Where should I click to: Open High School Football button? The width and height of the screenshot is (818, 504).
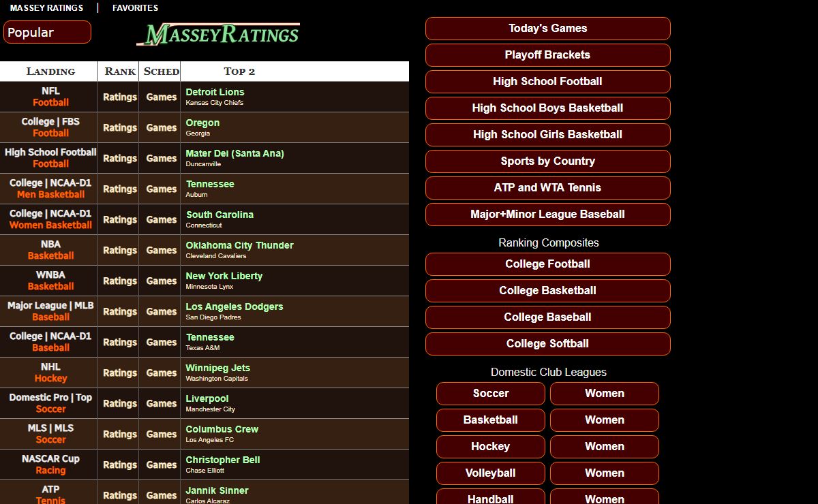click(x=547, y=82)
